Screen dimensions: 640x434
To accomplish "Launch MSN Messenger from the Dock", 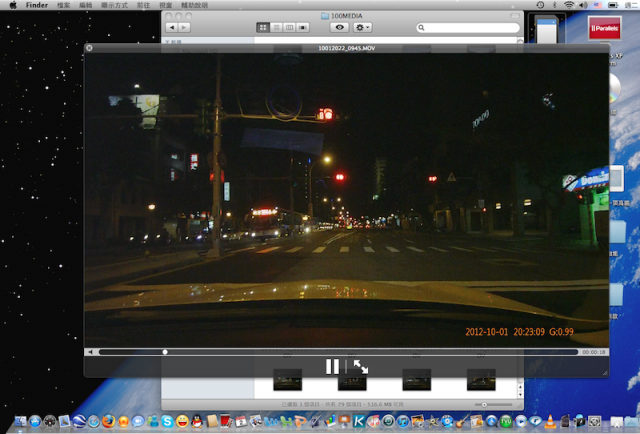I will 153,421.
